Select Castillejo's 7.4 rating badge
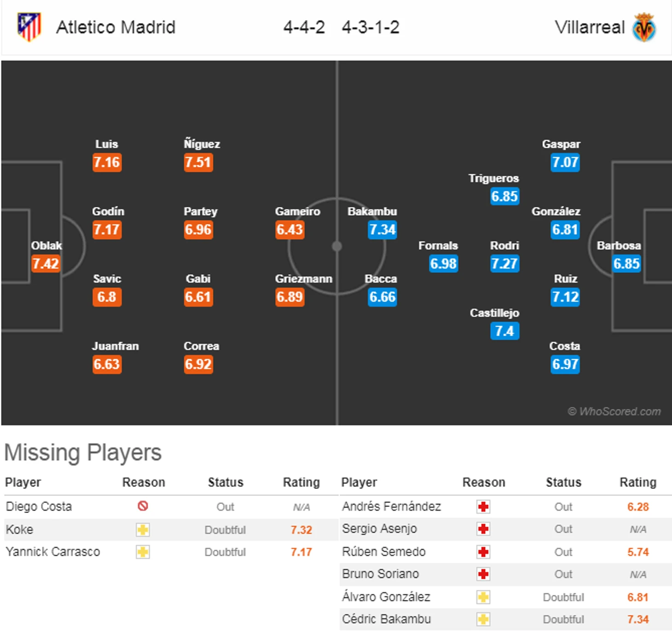672x635 pixels. click(x=504, y=331)
